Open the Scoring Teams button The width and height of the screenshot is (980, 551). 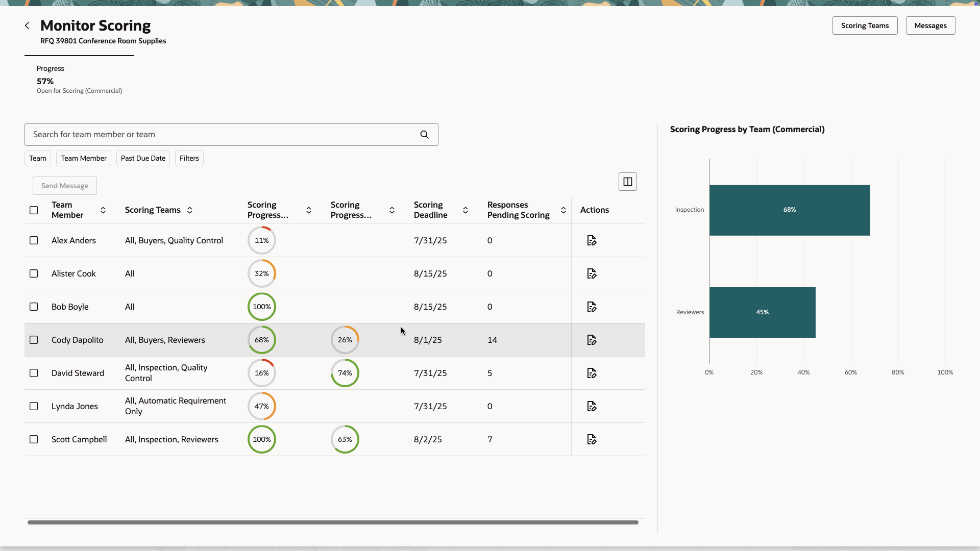tap(865, 26)
